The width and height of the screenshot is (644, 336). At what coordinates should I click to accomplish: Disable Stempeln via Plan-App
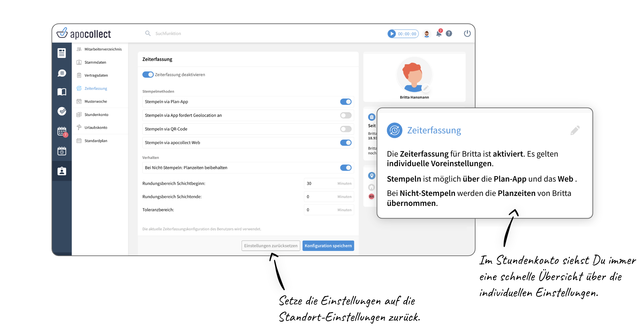tap(345, 102)
